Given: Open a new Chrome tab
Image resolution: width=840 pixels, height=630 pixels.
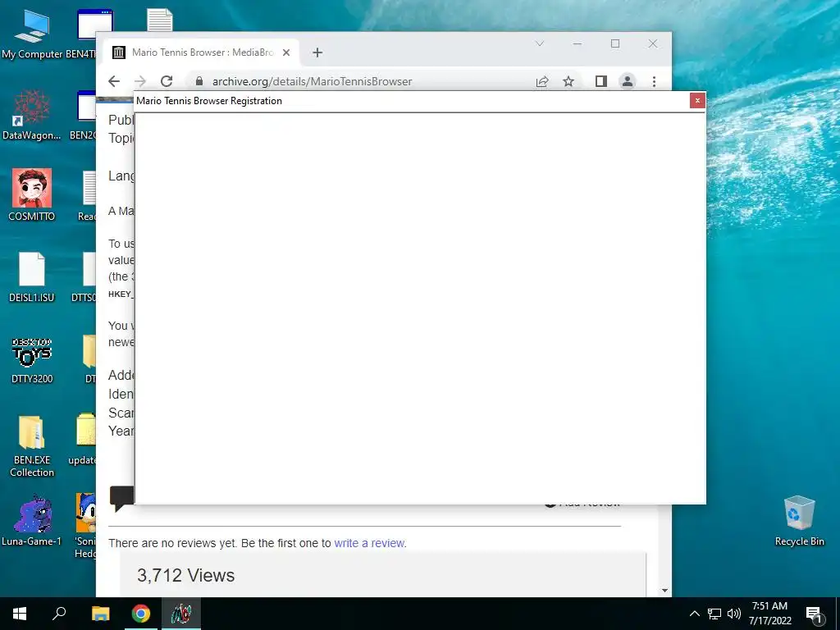Looking at the screenshot, I should [x=317, y=52].
